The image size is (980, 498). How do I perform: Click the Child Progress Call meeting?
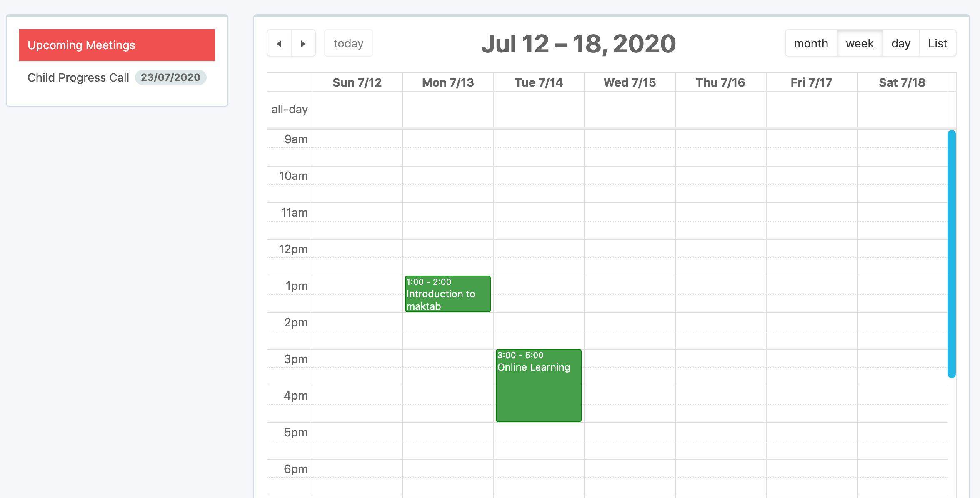coord(78,77)
